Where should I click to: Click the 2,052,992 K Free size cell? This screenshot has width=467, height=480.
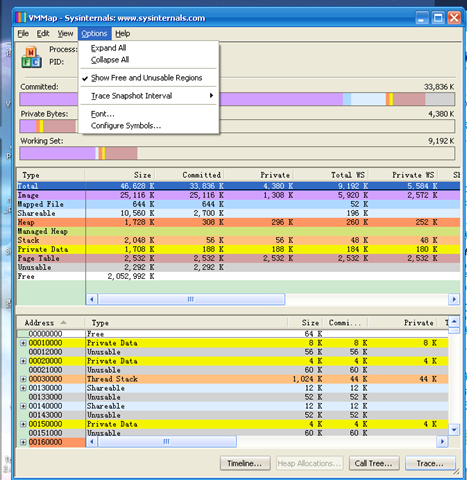(131, 276)
